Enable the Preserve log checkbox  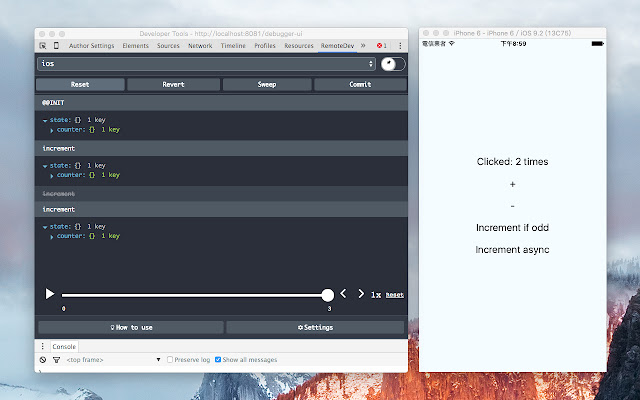point(170,360)
